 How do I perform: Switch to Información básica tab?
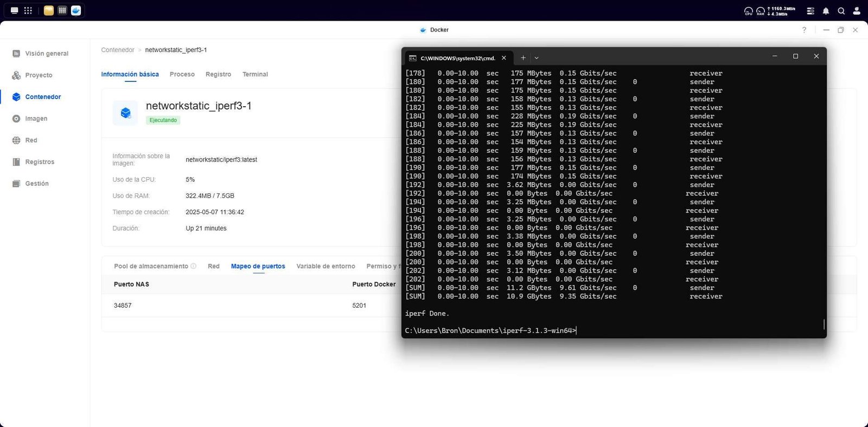130,74
